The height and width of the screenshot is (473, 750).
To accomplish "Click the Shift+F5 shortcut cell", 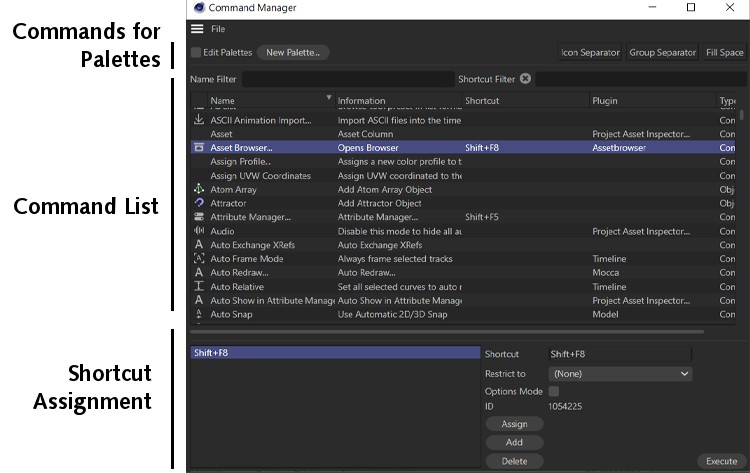I will [482, 217].
